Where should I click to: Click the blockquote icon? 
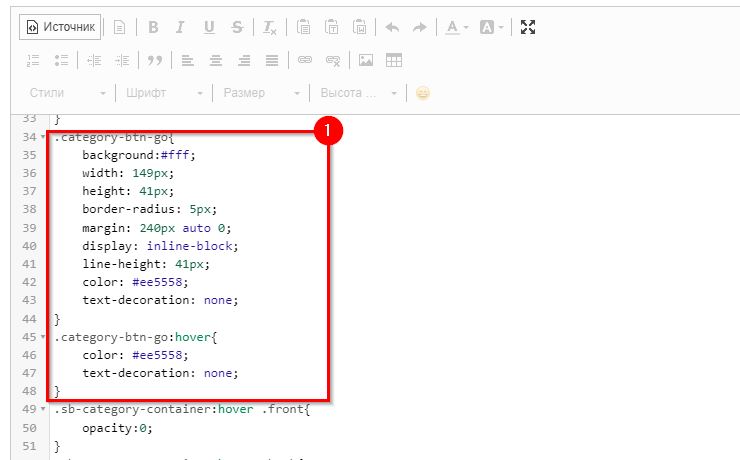point(154,60)
